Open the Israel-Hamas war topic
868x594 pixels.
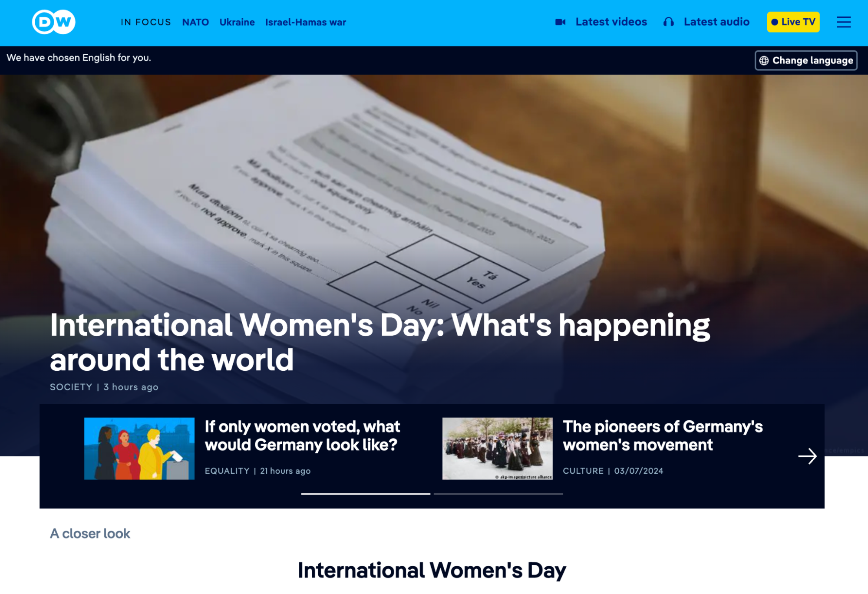pos(306,22)
